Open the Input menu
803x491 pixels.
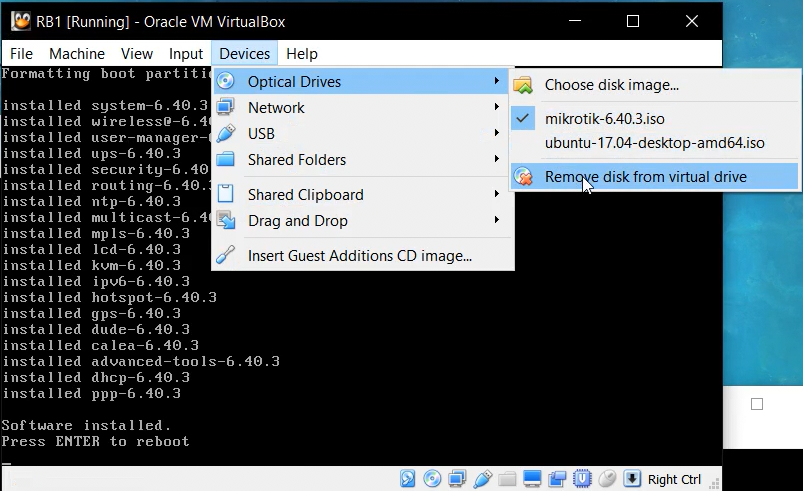click(x=186, y=54)
